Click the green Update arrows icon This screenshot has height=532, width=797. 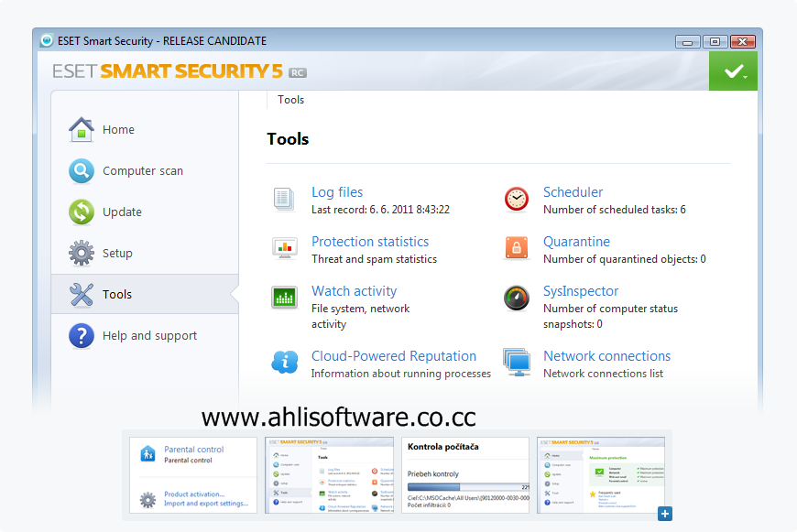pyautogui.click(x=82, y=212)
